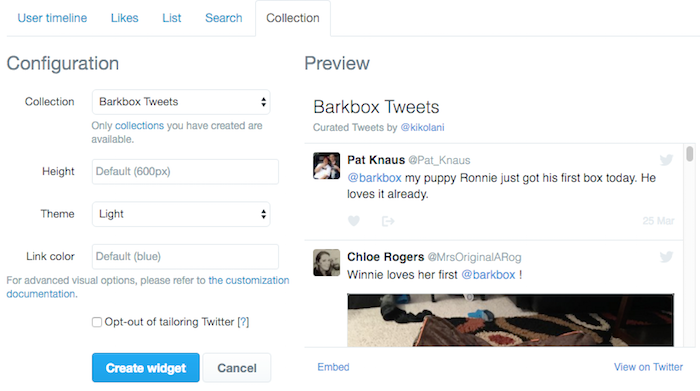Click the 25 Mar timestamp

(x=658, y=221)
